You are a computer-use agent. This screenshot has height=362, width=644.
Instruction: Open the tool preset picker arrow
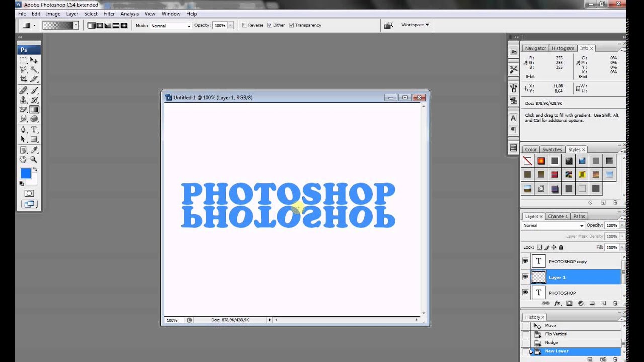[x=34, y=25]
